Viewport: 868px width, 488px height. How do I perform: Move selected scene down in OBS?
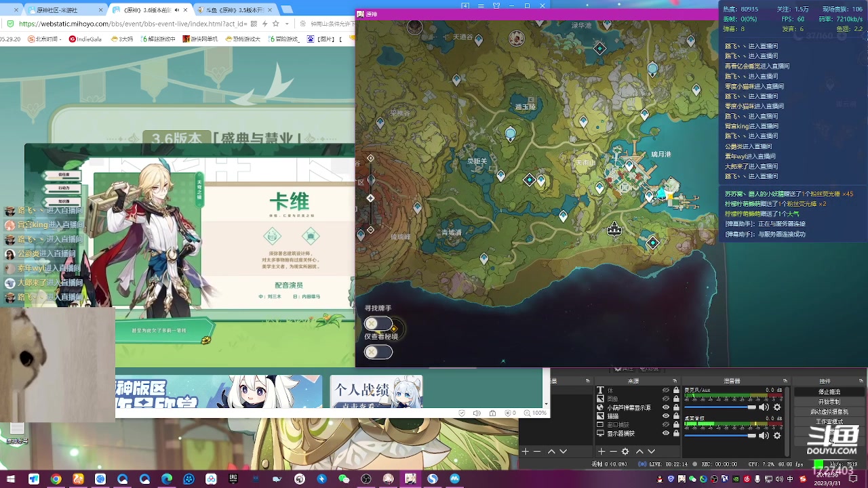[564, 451]
